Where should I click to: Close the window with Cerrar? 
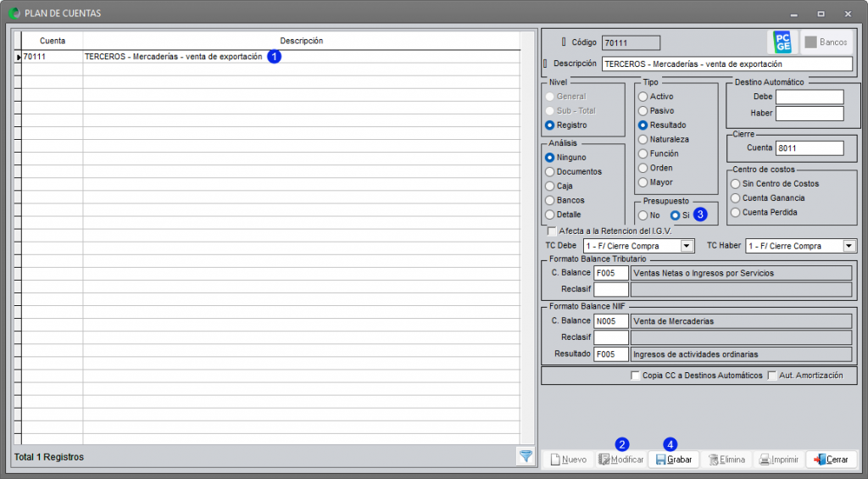point(831,460)
